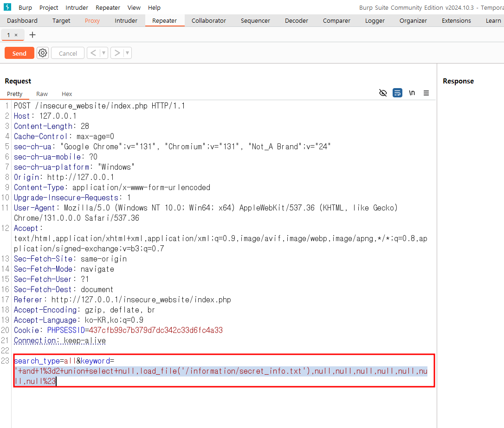Switch to the Comparer tab
This screenshot has height=428, width=504.
coord(336,20)
